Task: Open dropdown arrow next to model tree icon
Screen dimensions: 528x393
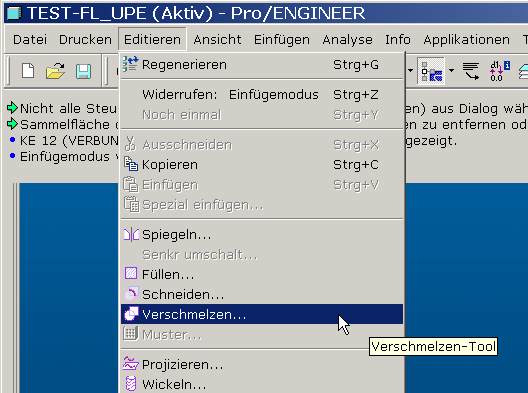Action: coord(452,71)
